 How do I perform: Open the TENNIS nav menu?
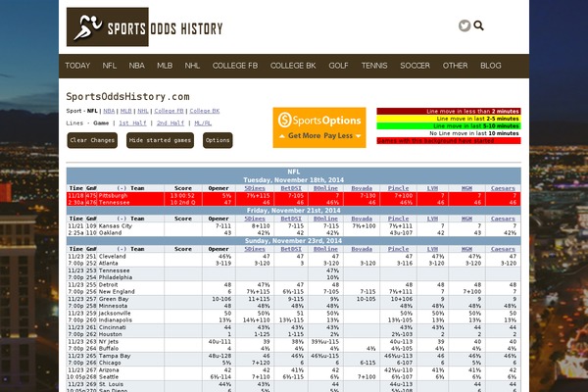tap(374, 66)
